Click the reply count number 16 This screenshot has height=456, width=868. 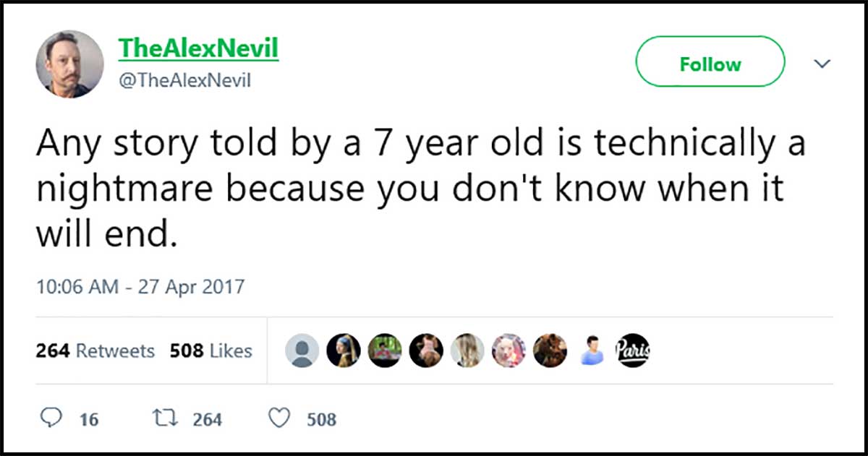click(x=89, y=419)
